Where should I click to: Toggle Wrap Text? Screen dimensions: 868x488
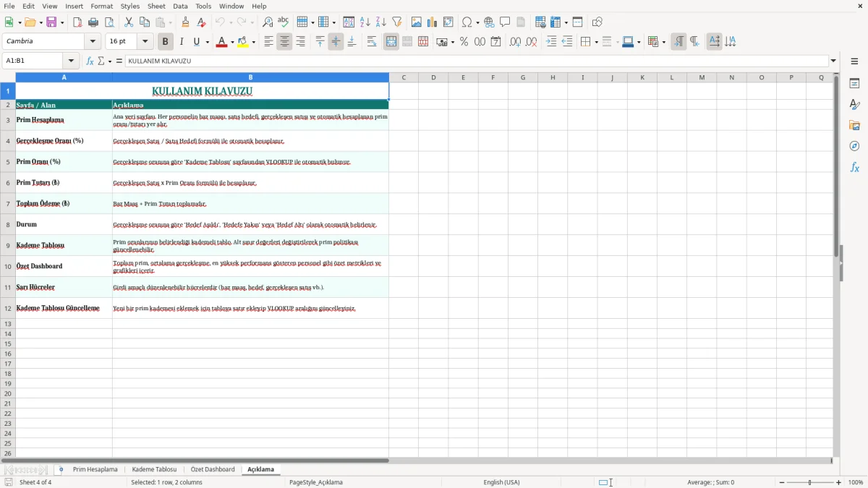[372, 42]
